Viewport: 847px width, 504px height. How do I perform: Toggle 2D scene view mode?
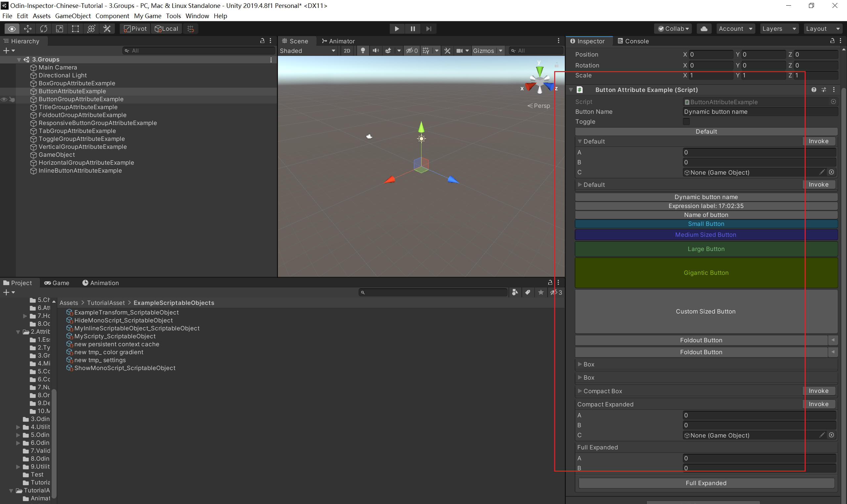coord(347,51)
